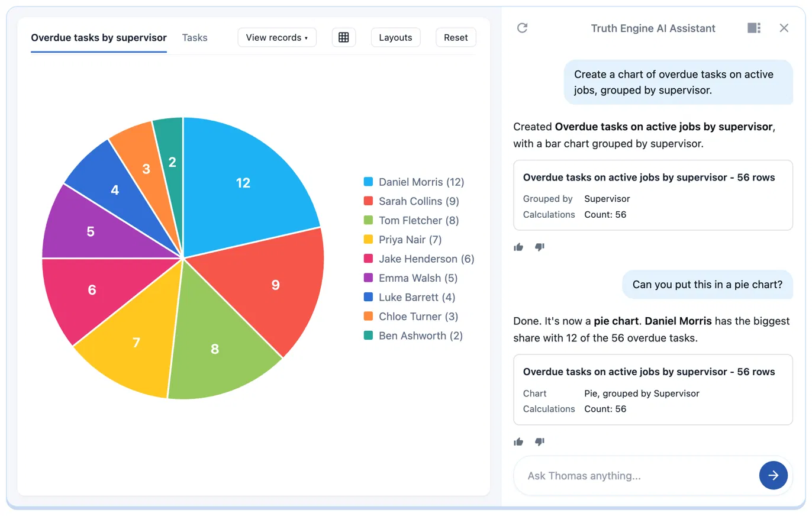Click the Reset button
Viewport: 812px width, 516px height.
click(x=456, y=37)
